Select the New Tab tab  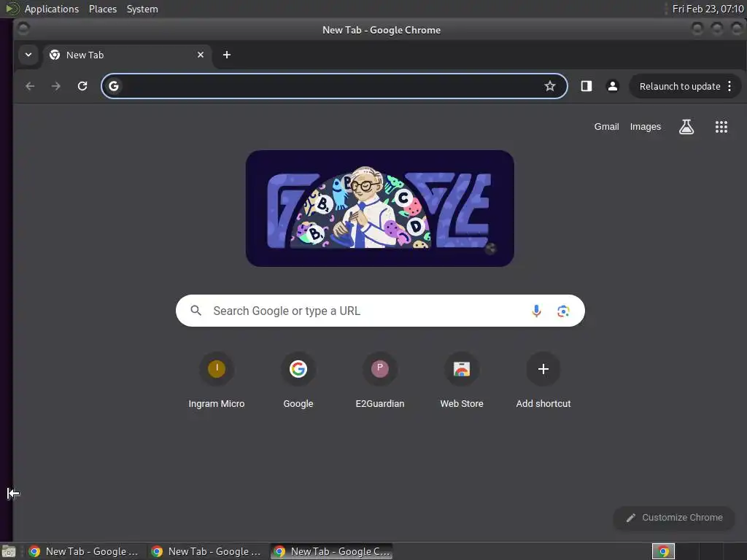[127, 55]
